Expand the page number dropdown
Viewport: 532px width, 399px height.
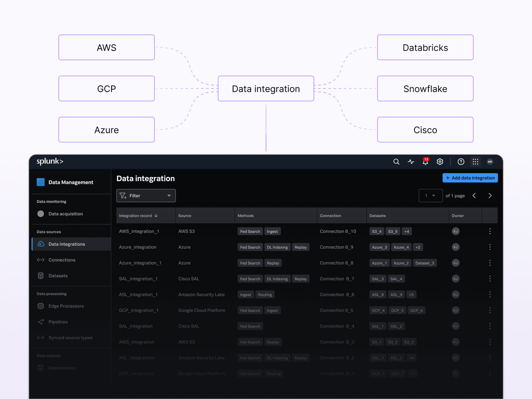tap(431, 196)
